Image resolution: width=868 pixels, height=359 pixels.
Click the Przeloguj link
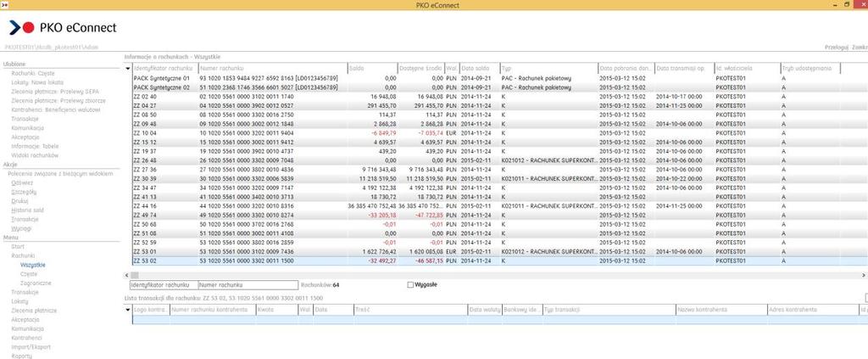point(836,48)
